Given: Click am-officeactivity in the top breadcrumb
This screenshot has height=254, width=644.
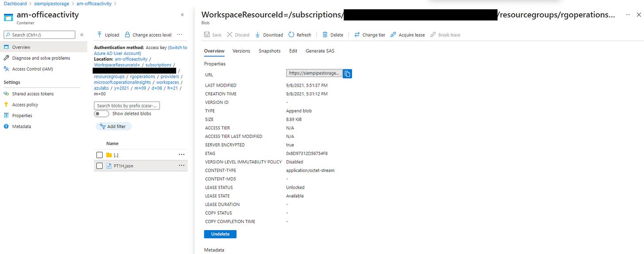Looking at the screenshot, I should [x=94, y=4].
